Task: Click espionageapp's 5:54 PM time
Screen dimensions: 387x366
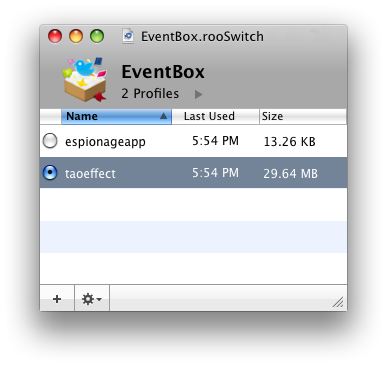Action: pos(215,141)
